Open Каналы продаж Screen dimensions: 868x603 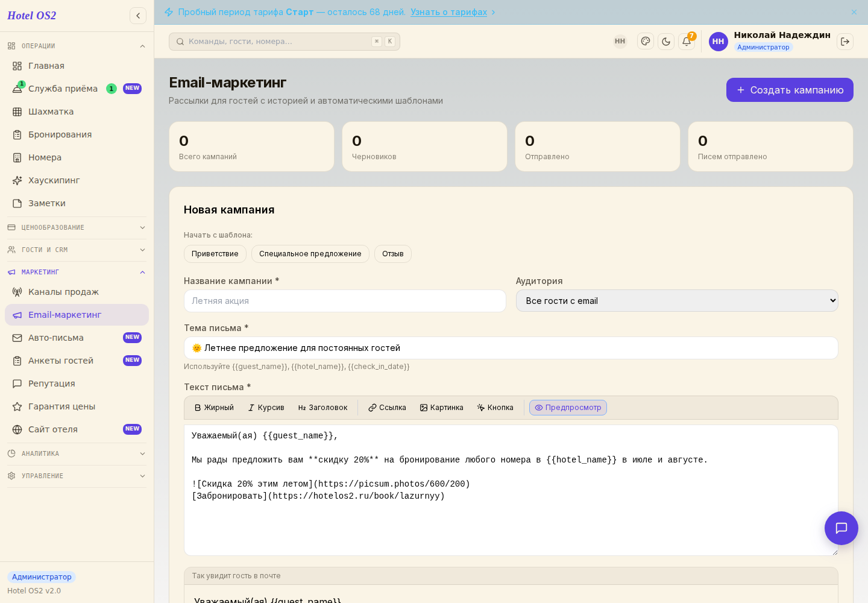77,292
